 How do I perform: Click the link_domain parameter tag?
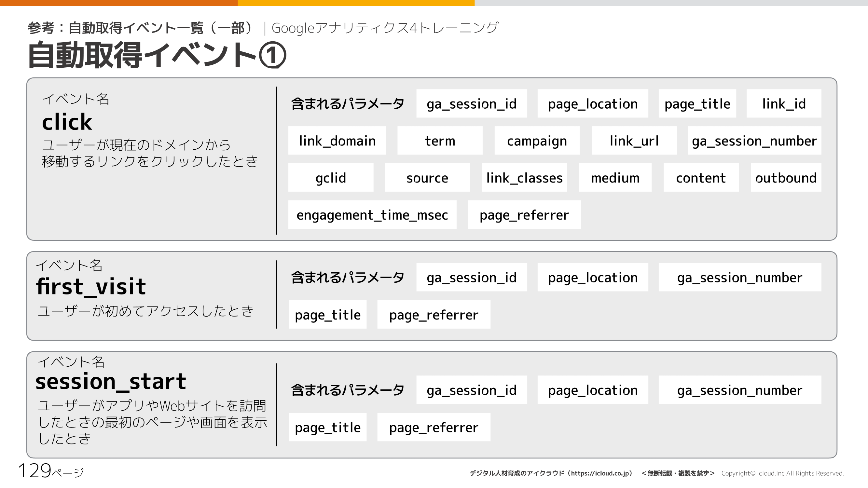(337, 141)
